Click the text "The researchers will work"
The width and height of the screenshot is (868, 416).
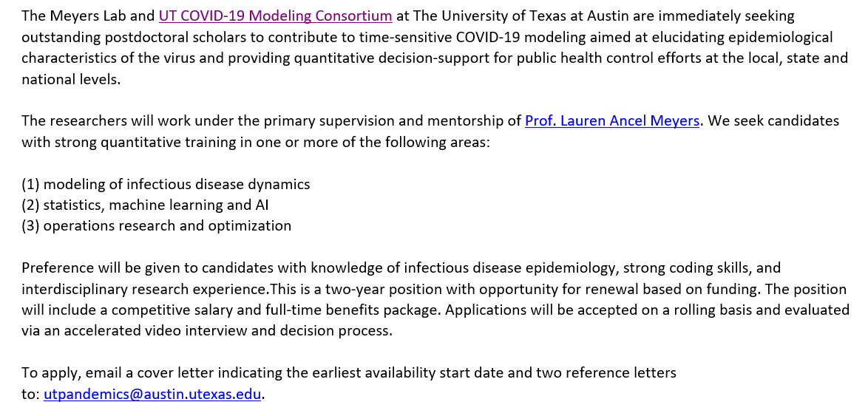coord(102,121)
